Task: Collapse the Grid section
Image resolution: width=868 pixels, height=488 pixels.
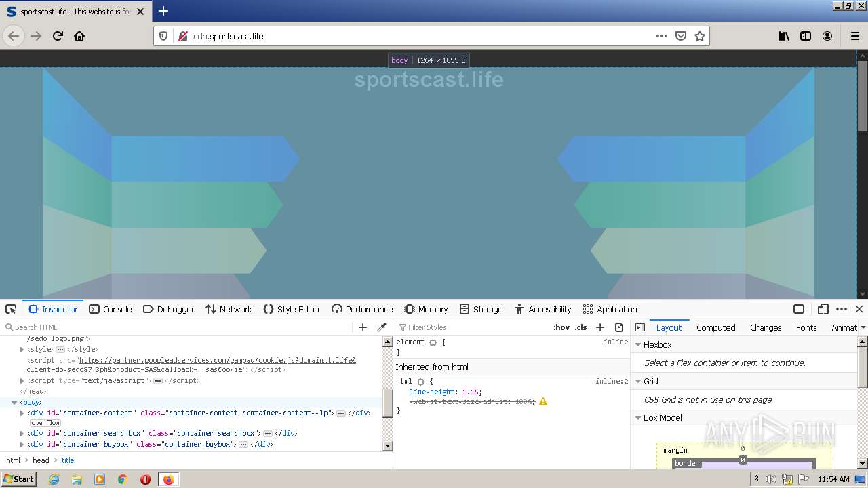Action: click(638, 381)
